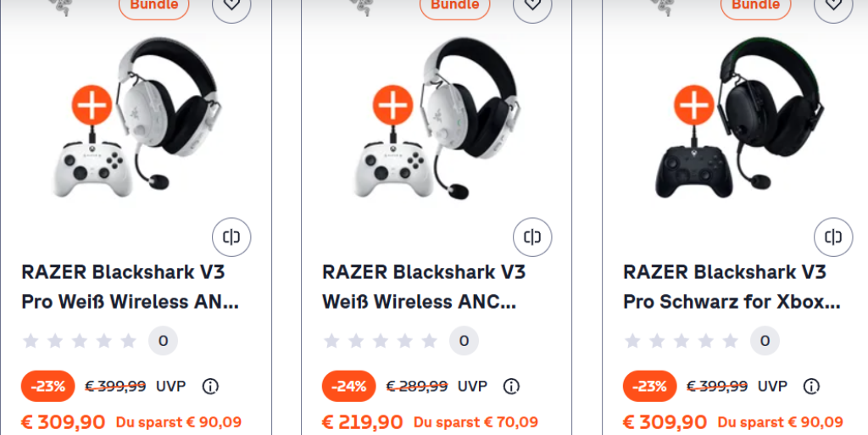Show UVP info for €399,99 white bundle
Viewport: 868px width, 435px height.
click(210, 387)
